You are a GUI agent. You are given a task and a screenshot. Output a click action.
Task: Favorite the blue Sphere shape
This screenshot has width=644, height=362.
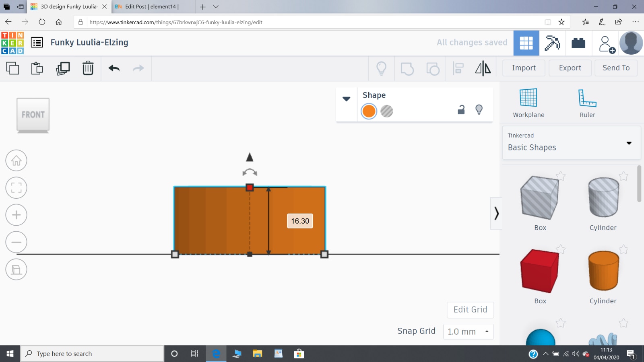[x=561, y=323]
